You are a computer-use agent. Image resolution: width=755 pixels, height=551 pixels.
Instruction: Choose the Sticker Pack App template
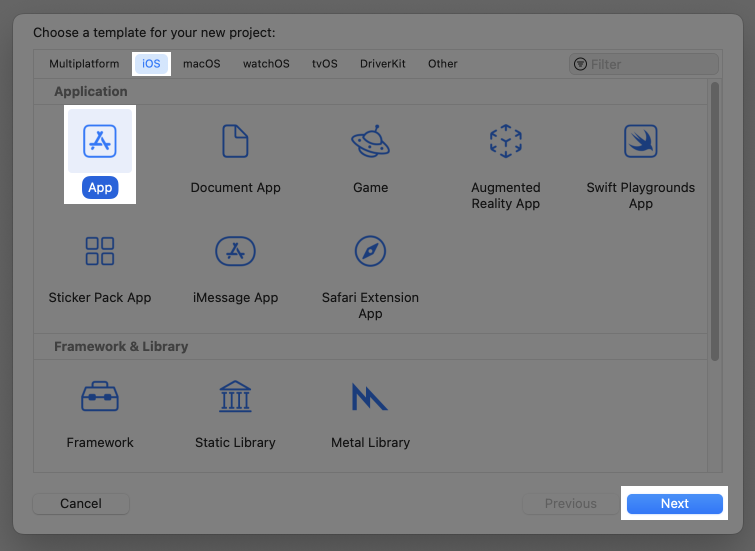(x=100, y=252)
